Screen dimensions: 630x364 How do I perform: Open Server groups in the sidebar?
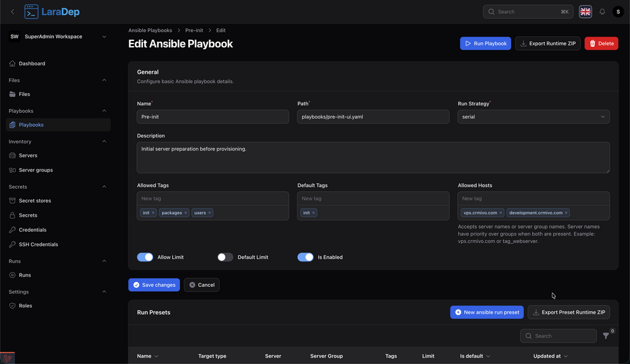[x=35, y=170]
